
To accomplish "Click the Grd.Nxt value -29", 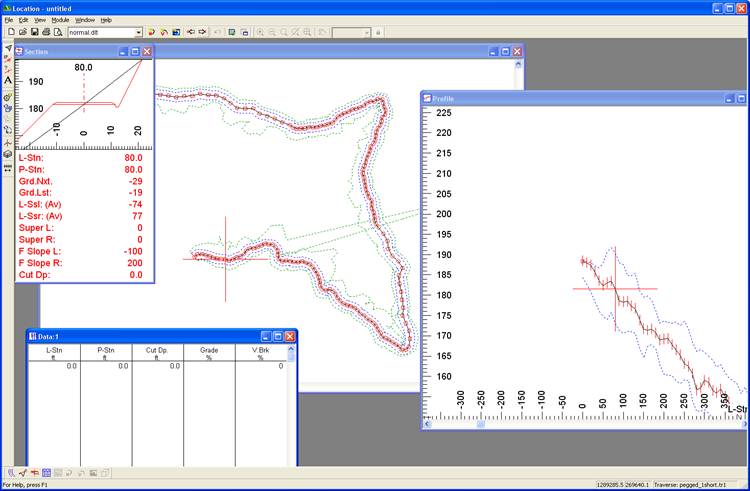I will 135,182.
